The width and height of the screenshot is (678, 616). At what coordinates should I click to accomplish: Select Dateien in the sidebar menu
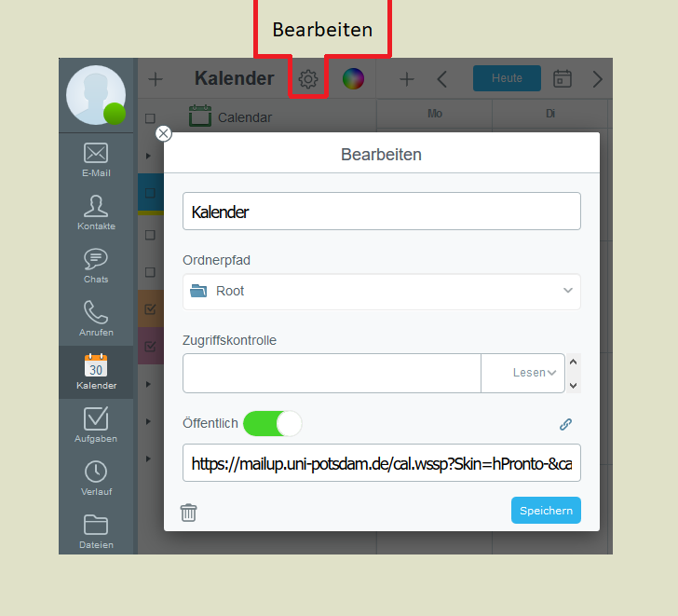96,531
